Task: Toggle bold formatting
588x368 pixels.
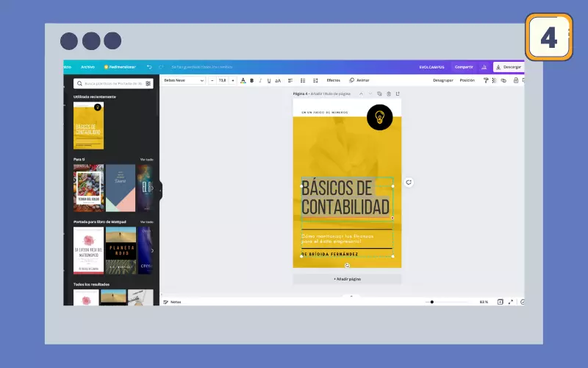Action: (251, 80)
